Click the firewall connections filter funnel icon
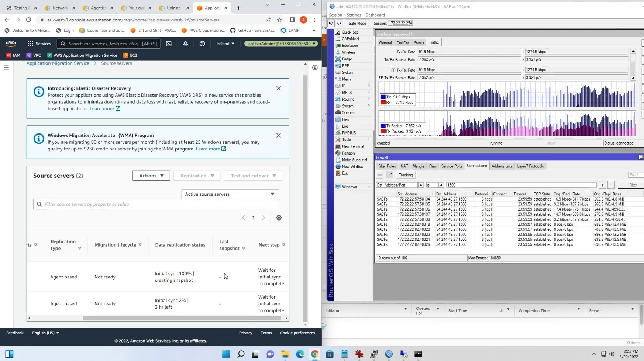 [389, 175]
